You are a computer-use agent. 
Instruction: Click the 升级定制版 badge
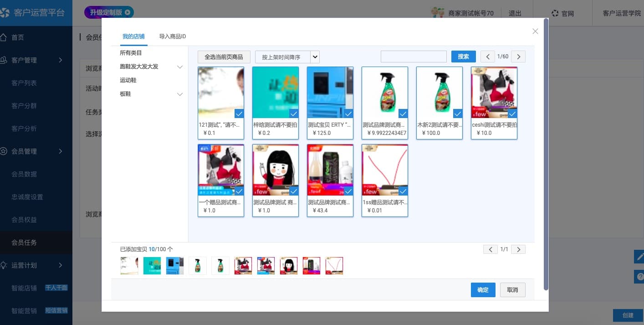(109, 13)
